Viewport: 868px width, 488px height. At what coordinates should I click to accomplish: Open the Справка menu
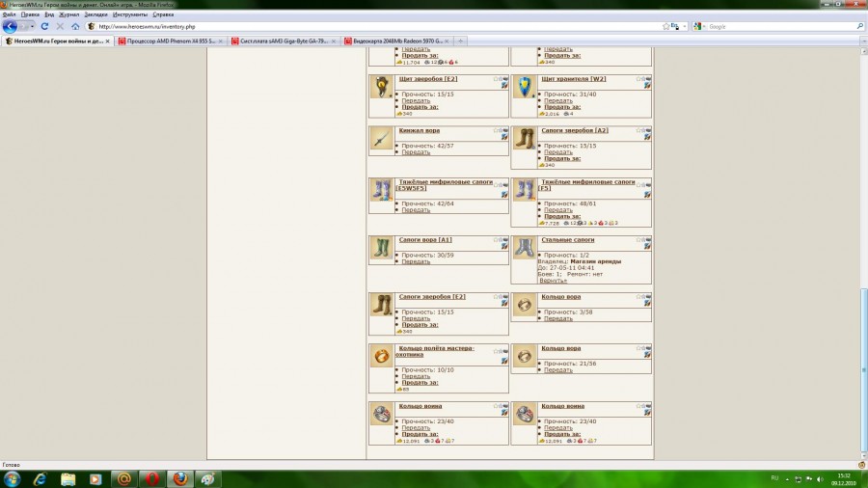point(163,14)
